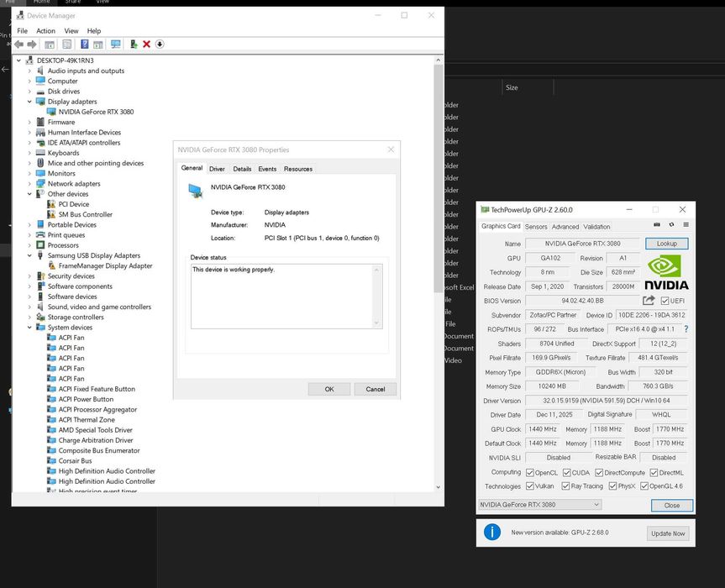
Task: Open the View menu in Device Manager
Action: click(71, 31)
